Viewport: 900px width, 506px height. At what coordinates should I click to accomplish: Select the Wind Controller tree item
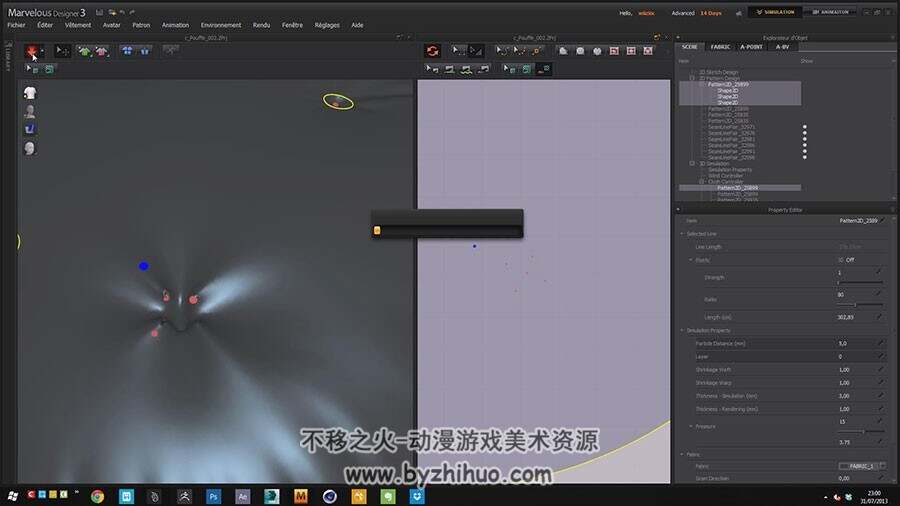pos(725,176)
